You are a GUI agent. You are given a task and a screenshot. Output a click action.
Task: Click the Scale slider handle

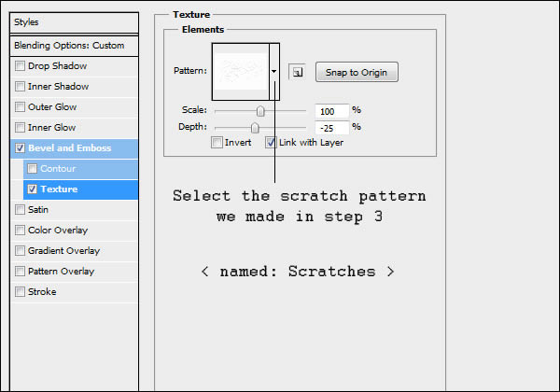(x=260, y=111)
